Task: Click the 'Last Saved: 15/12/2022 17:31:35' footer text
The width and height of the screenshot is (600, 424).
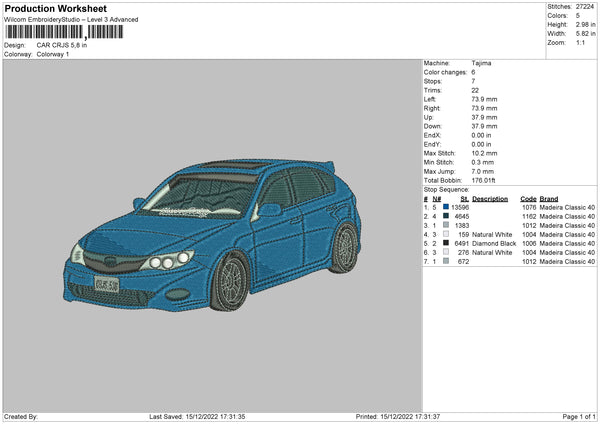Action: (197, 417)
